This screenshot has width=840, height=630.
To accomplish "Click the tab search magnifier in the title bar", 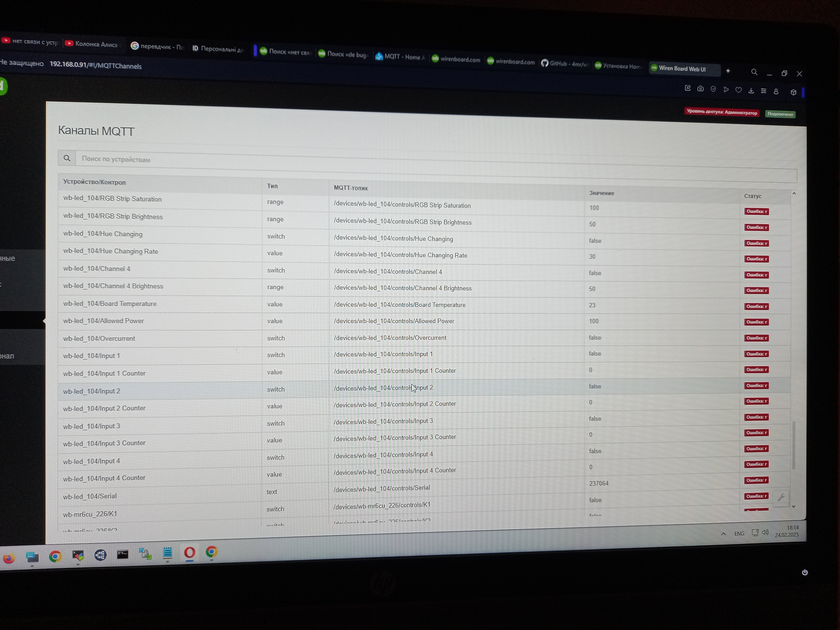I will (x=754, y=72).
